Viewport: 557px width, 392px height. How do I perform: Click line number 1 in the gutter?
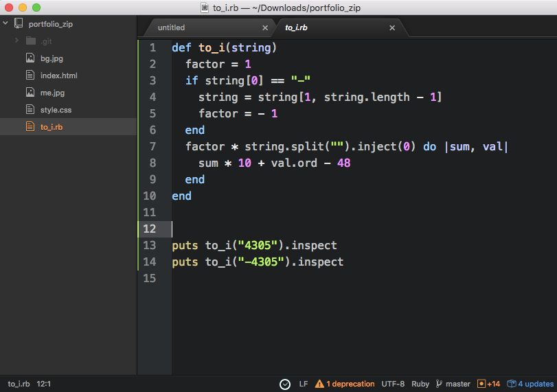point(152,47)
